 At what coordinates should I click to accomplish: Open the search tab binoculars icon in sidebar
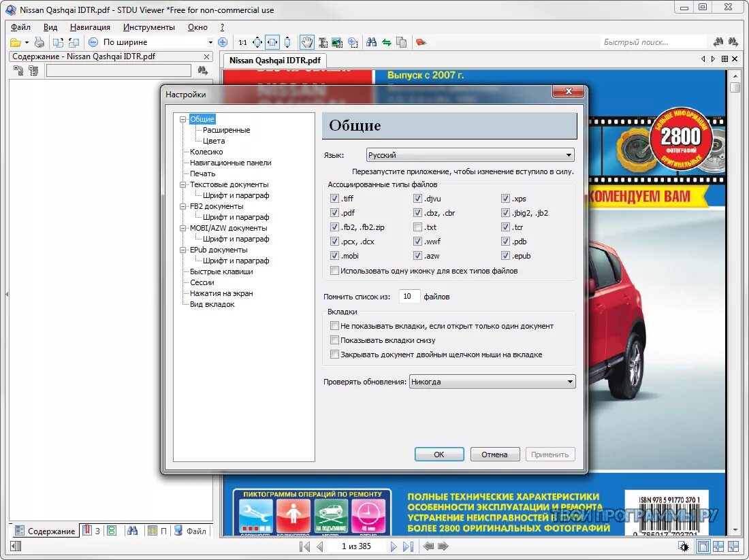132,530
